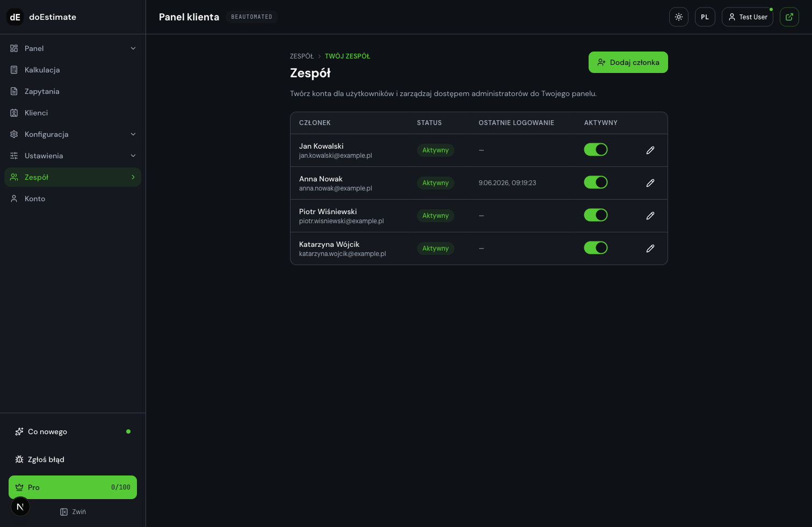
Task: Edit Jan Kowalski with the pencil icon
Action: 650,150
